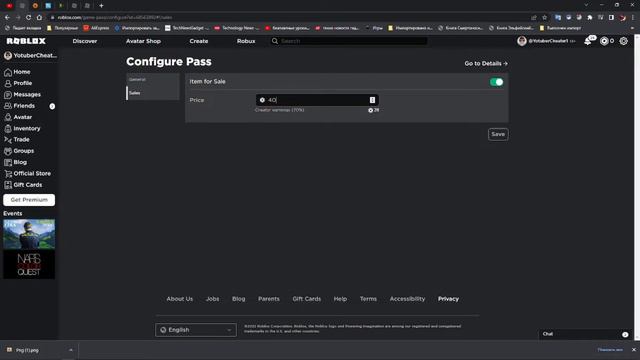The image size is (640, 360).
Task: Open the mountain event thumbnail
Action: [x=29, y=234]
